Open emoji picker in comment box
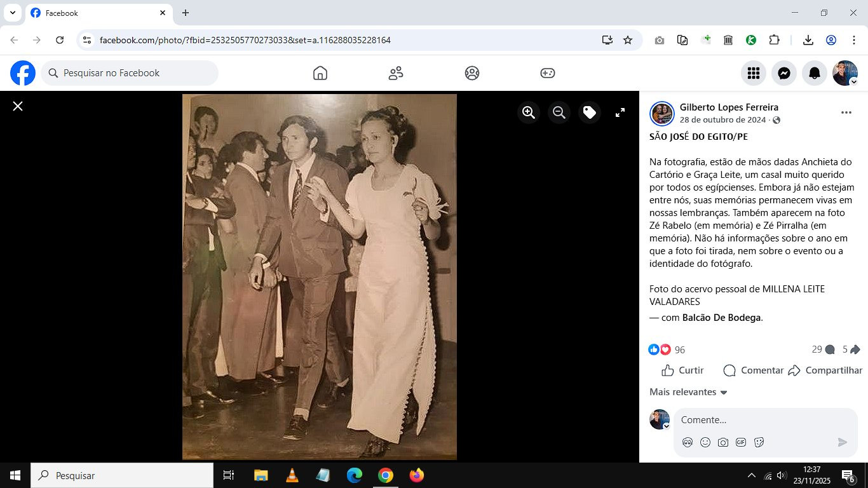Image resolution: width=868 pixels, height=488 pixels. 705,442
